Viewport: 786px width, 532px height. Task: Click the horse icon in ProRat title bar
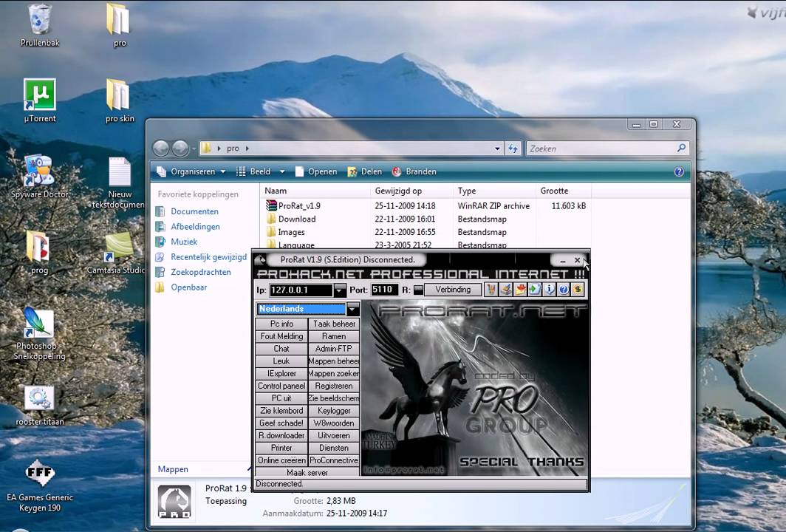[x=260, y=260]
